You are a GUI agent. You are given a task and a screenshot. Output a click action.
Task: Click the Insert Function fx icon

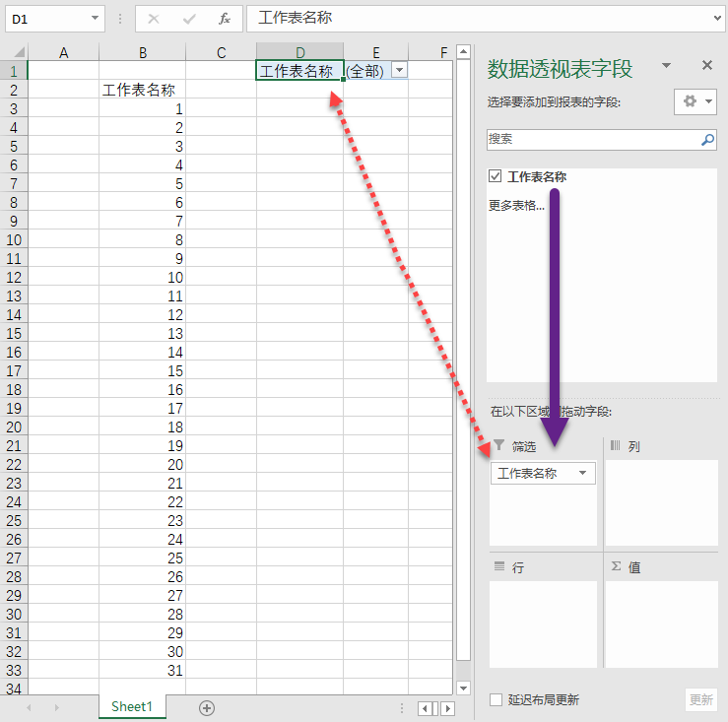tap(224, 19)
